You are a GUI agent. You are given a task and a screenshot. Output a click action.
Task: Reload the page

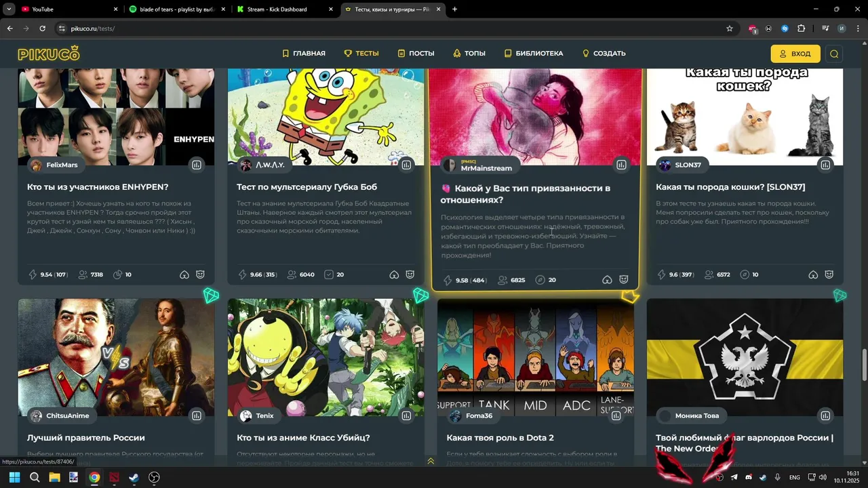42,28
